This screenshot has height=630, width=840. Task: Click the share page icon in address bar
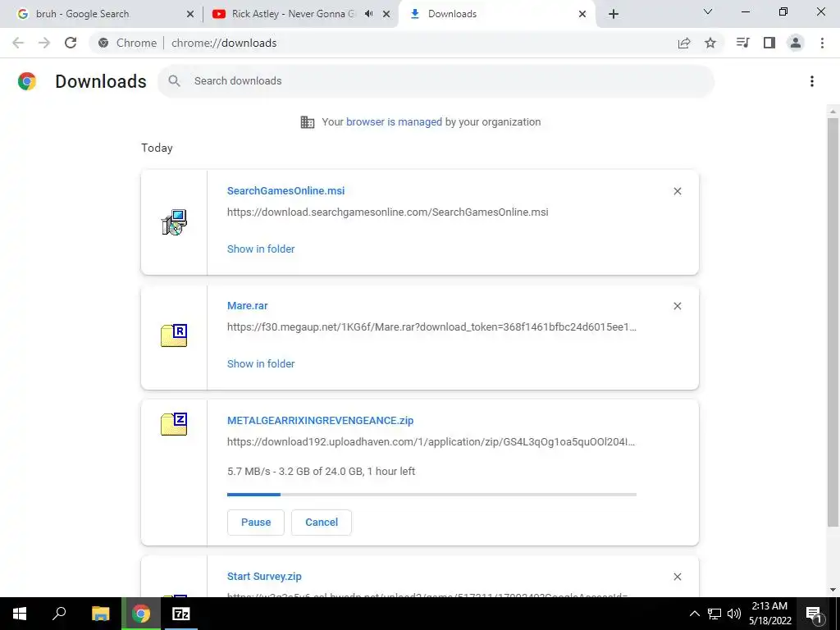tap(684, 43)
